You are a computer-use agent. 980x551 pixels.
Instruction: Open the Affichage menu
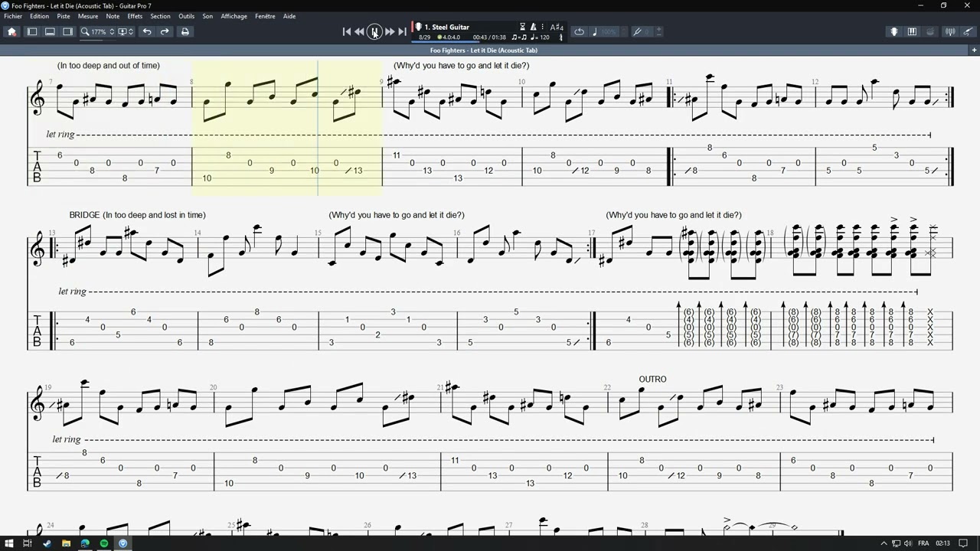point(234,16)
